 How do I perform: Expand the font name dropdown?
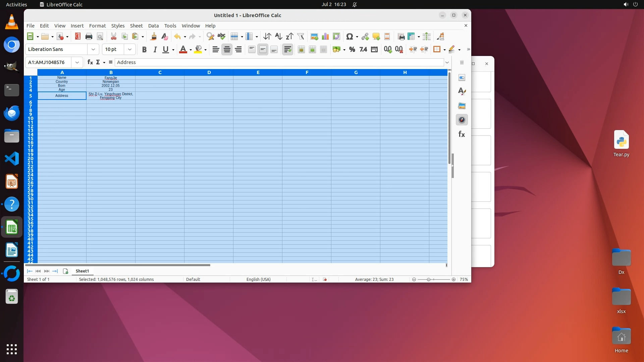pos(93,50)
